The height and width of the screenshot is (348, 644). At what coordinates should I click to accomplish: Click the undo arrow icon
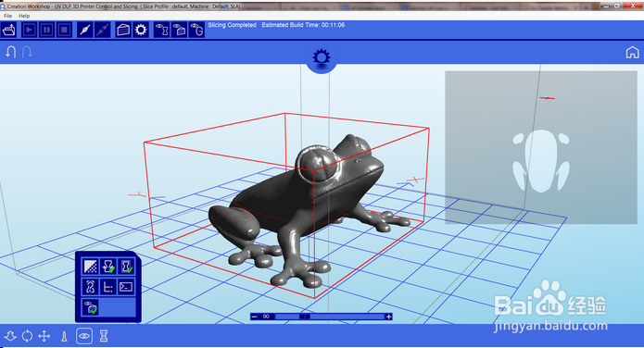(x=11, y=52)
